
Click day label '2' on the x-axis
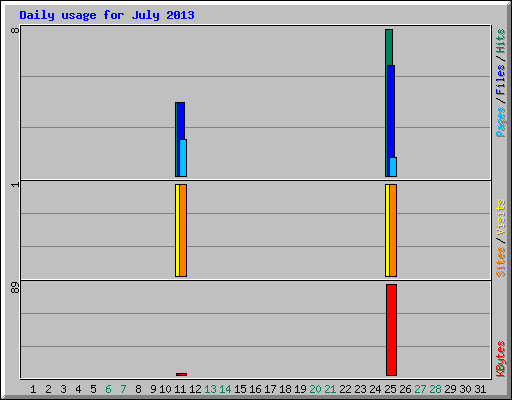coord(48,389)
